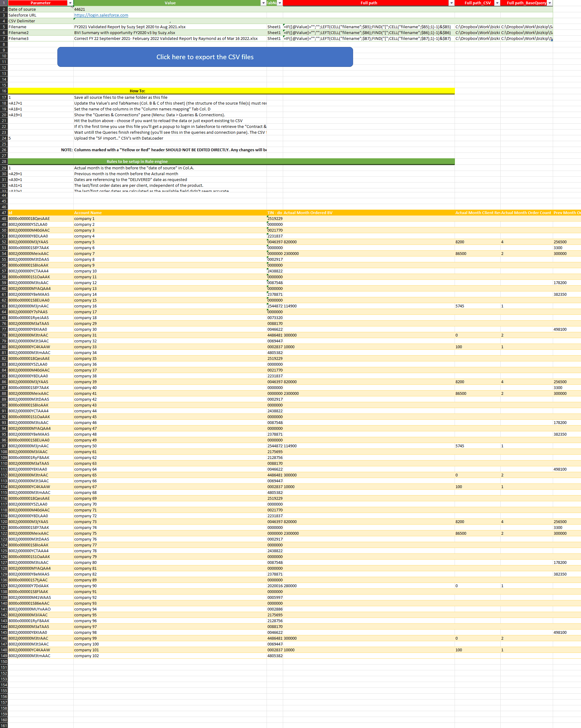
Task: Select 86500 client revenue for company 7
Action: point(477,254)
